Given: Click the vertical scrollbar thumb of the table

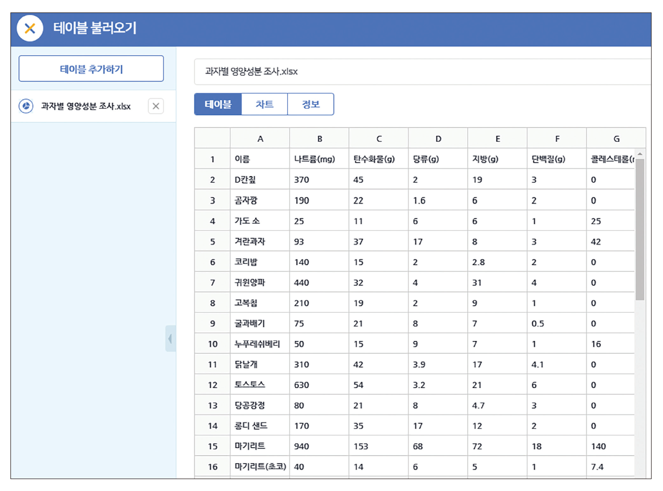Looking at the screenshot, I should tap(640, 229).
